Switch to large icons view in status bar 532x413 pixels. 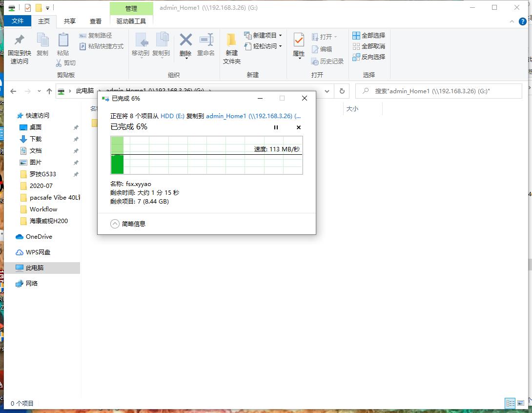[x=522, y=403]
